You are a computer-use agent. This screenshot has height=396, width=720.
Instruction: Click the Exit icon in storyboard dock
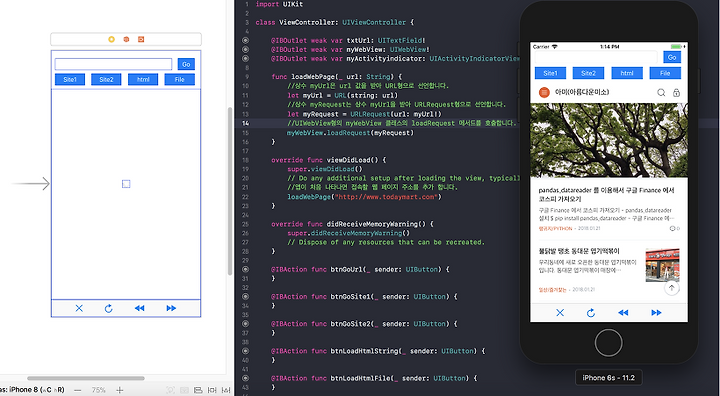point(141,39)
